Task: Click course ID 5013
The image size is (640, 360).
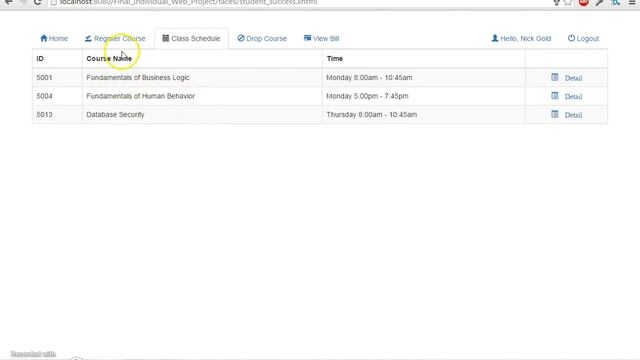Action: [x=44, y=114]
